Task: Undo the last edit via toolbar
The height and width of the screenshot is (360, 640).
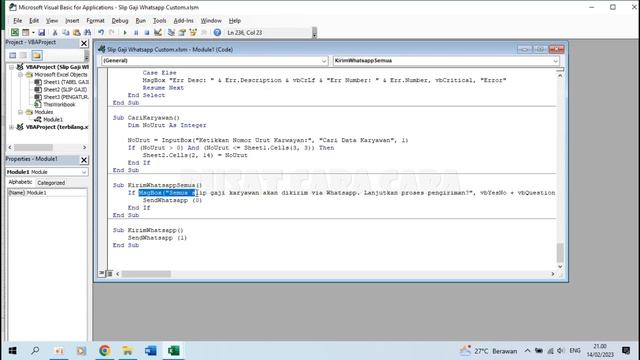Action: [101, 32]
